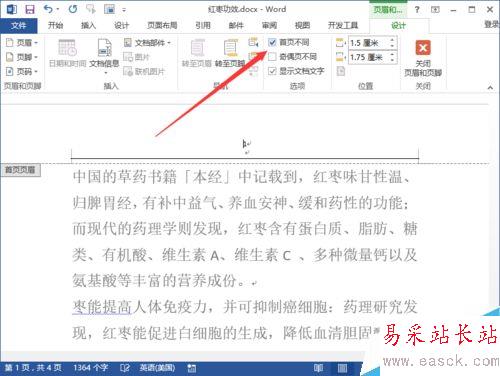
Task: Click 关闭页眉和页脚 (Close Header and Footer)
Action: pyautogui.click(x=423, y=58)
